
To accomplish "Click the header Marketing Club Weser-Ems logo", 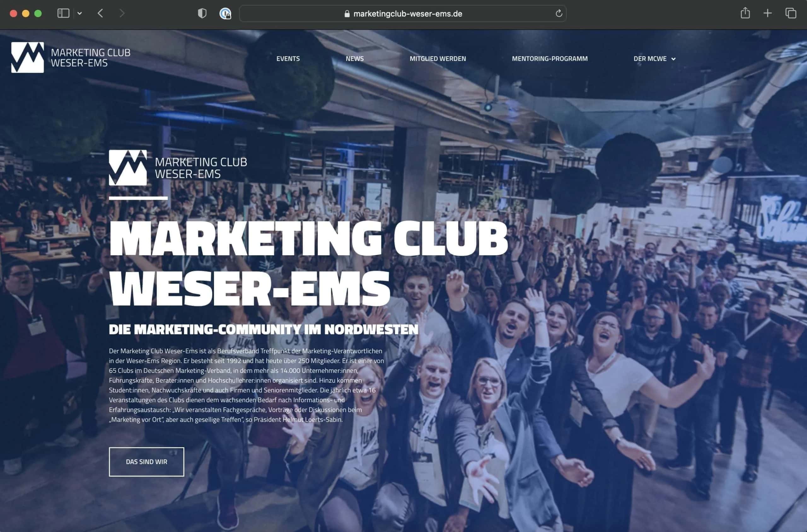I will coord(71,57).
